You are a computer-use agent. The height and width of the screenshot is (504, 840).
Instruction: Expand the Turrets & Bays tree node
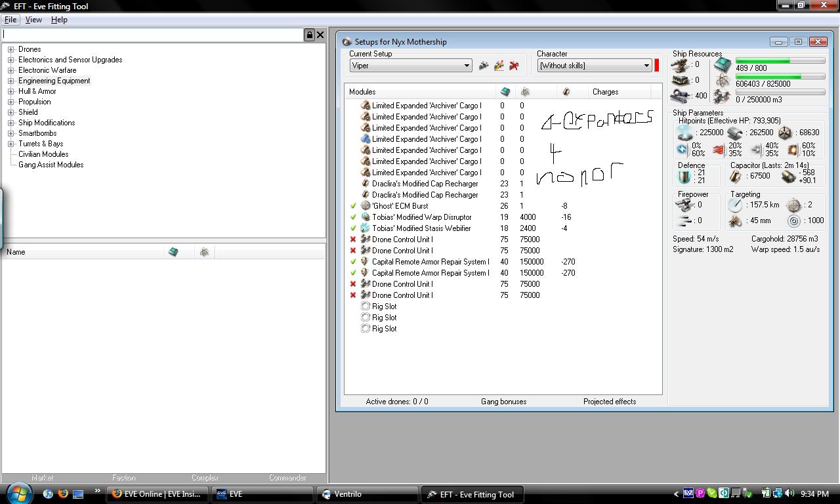click(x=10, y=144)
